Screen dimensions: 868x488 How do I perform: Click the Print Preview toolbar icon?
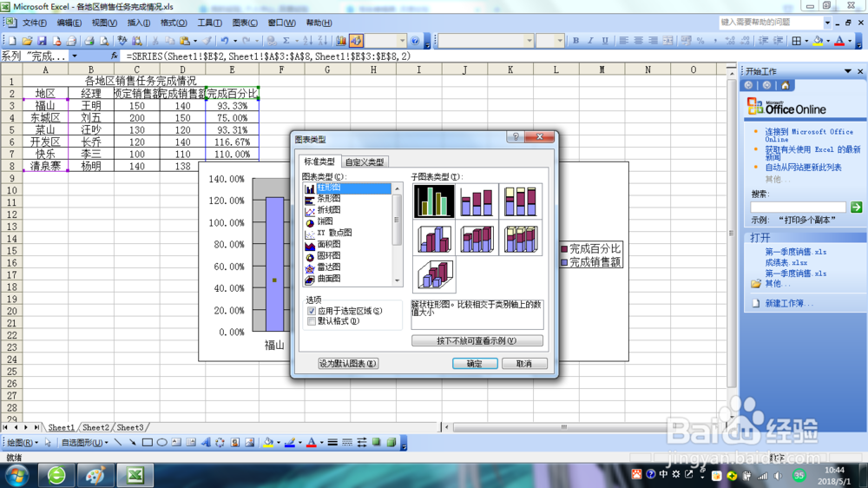pyautogui.click(x=103, y=41)
